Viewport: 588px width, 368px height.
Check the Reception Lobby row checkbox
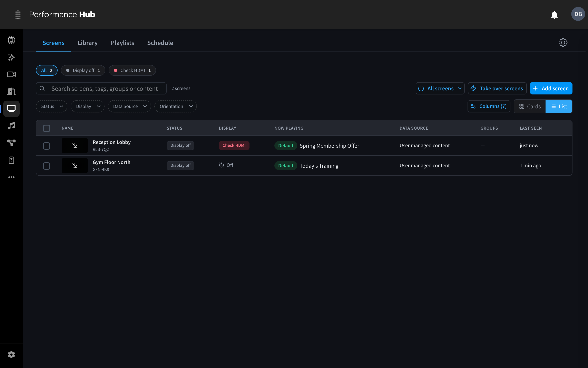(x=46, y=146)
